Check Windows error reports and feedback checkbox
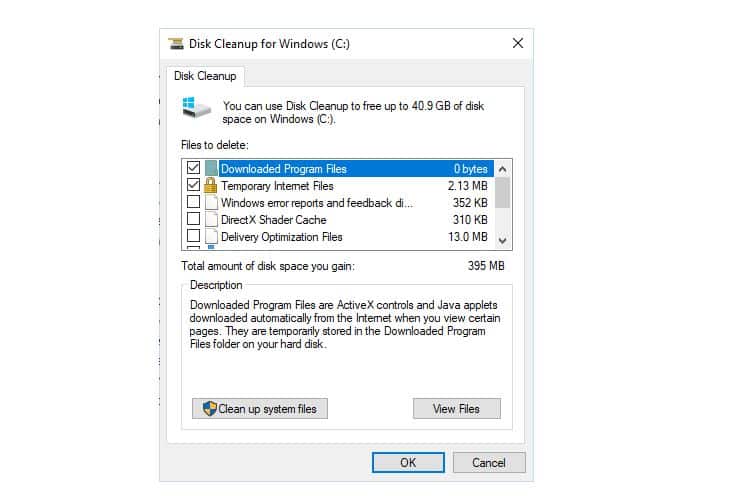736x496 pixels. 193,201
